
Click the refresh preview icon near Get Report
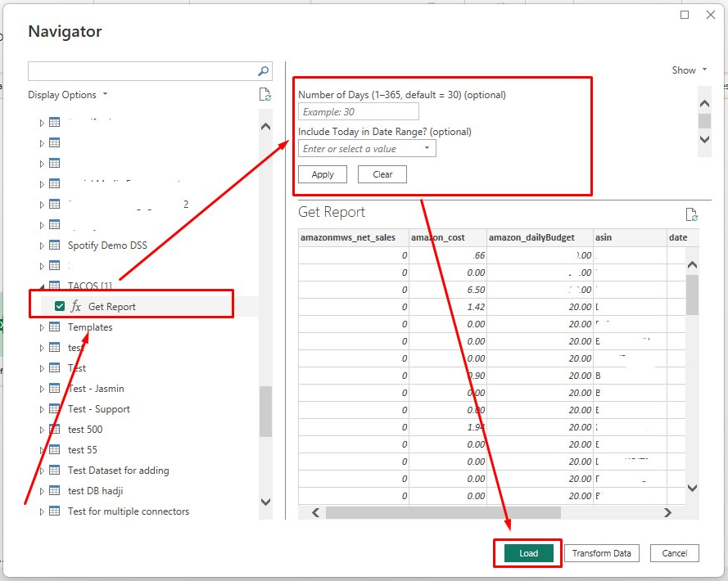(x=691, y=214)
